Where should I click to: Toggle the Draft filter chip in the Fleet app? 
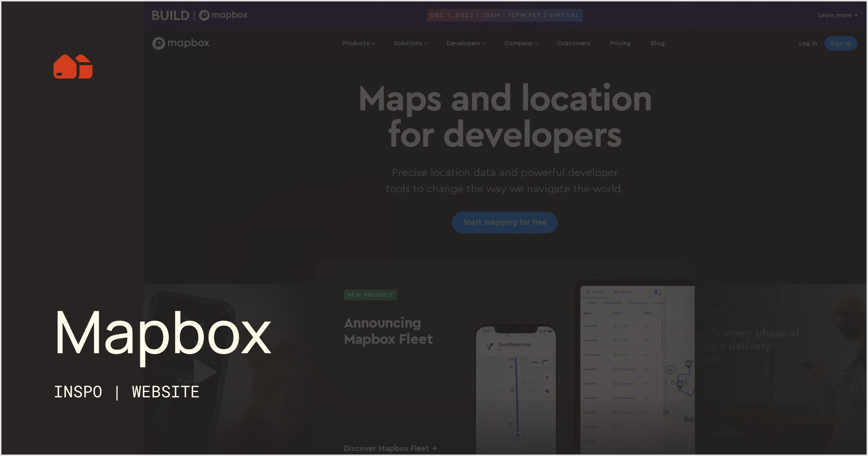[x=591, y=303]
